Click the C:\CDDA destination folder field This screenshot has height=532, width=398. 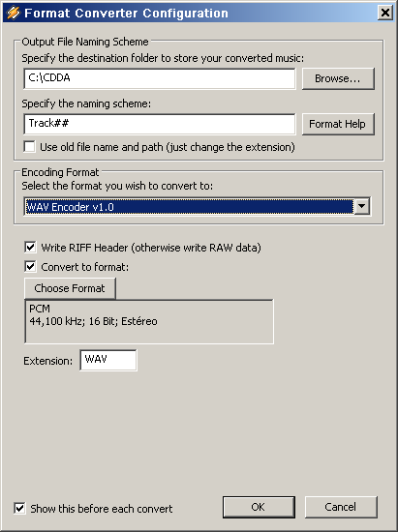click(160, 78)
